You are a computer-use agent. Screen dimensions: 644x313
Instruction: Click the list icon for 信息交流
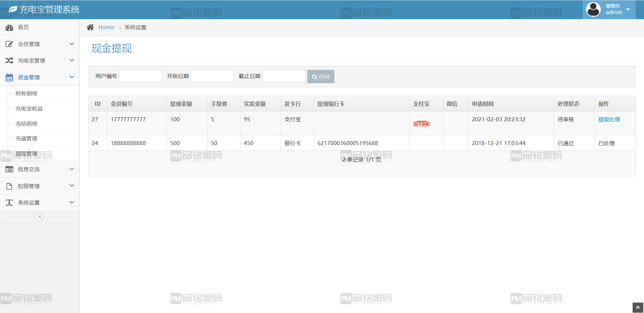tap(9, 170)
